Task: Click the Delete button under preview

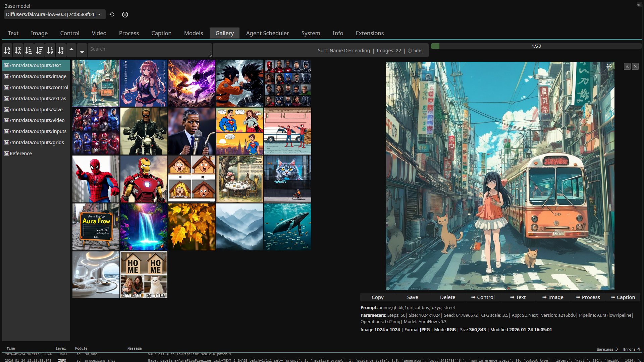Action: click(x=447, y=297)
